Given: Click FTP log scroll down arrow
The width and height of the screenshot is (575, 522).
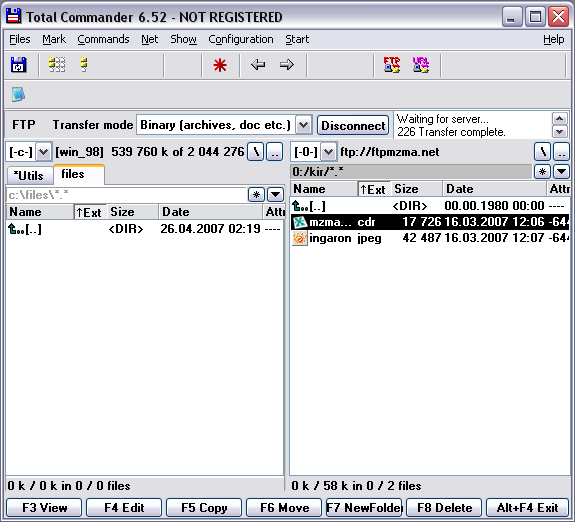Looking at the screenshot, I should pyautogui.click(x=560, y=132).
